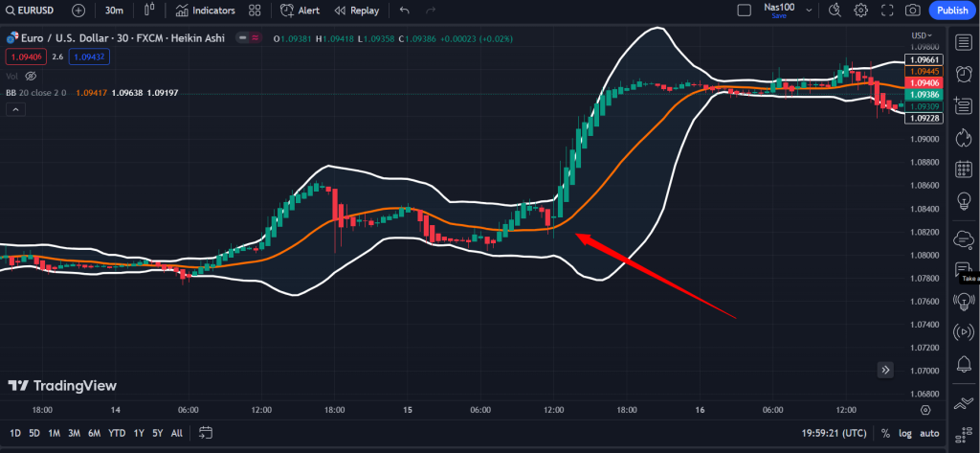Start bar Replay mode
This screenshot has width=980, height=453.
point(354,11)
